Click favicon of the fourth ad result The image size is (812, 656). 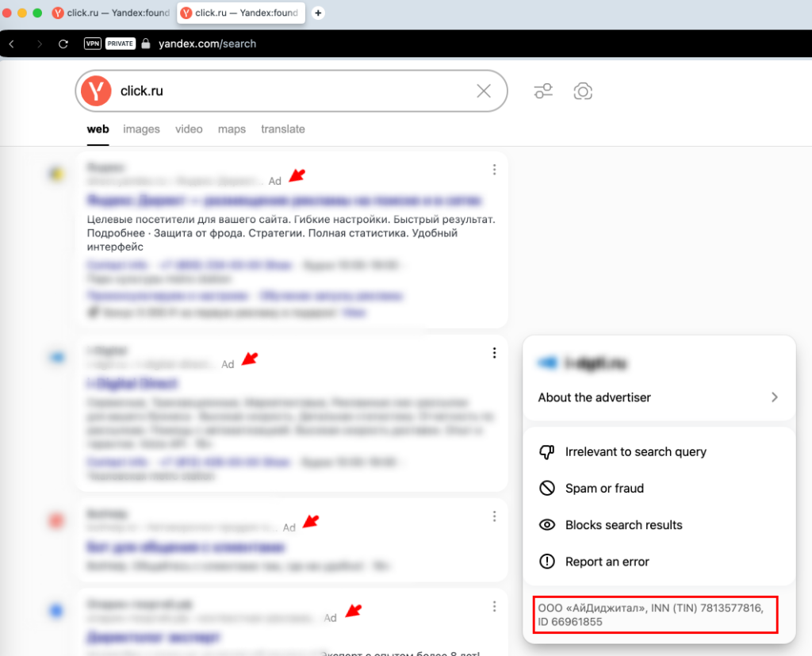click(x=57, y=611)
